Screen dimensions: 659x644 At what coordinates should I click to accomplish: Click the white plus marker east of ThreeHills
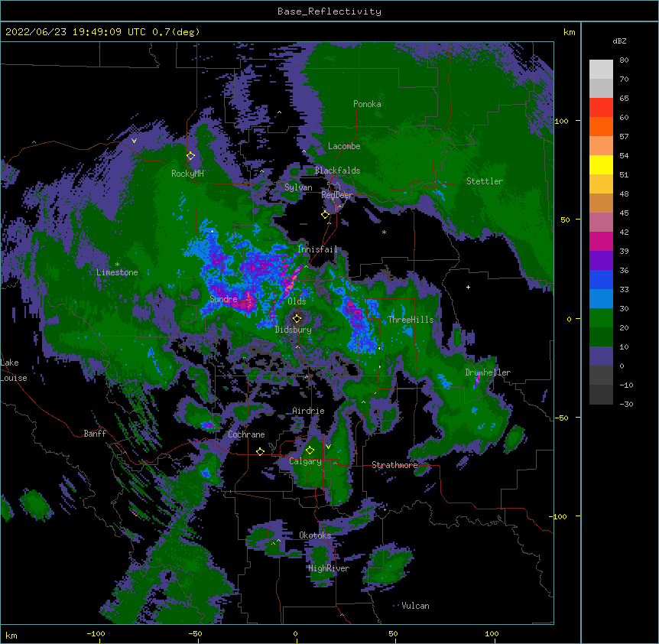468,287
